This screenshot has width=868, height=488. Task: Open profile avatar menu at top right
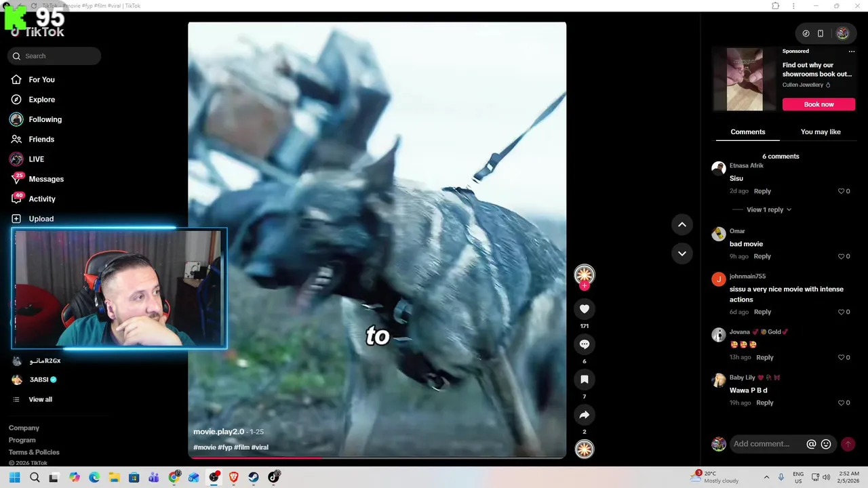(842, 33)
